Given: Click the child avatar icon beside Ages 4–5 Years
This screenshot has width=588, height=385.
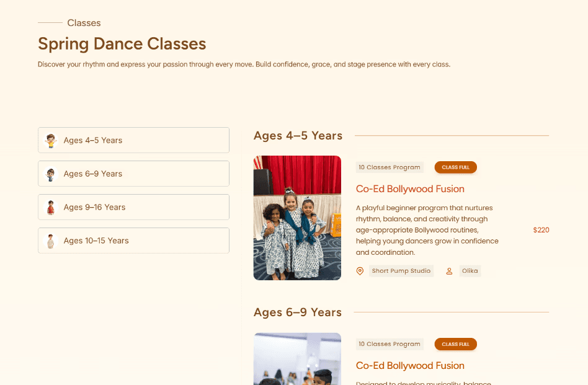Looking at the screenshot, I should [51, 140].
